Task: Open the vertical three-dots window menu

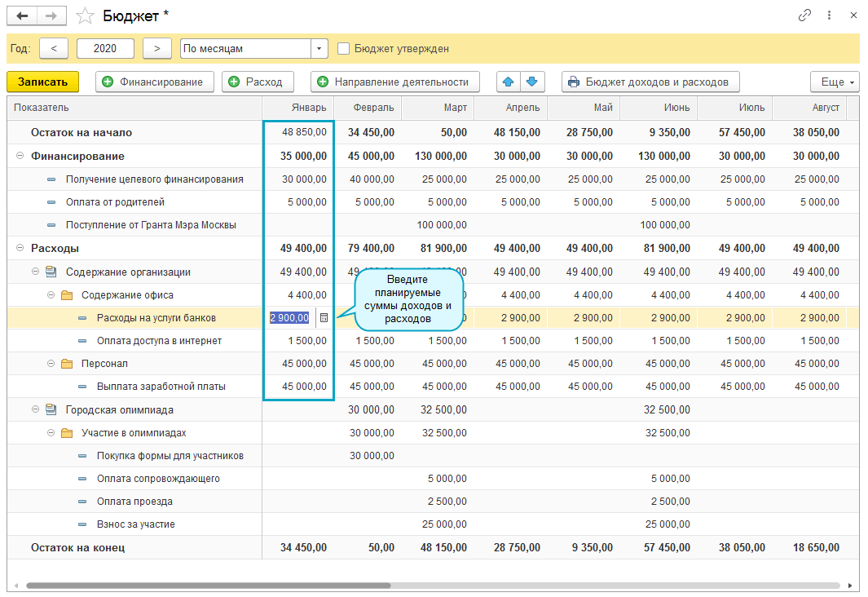Action: tap(829, 15)
